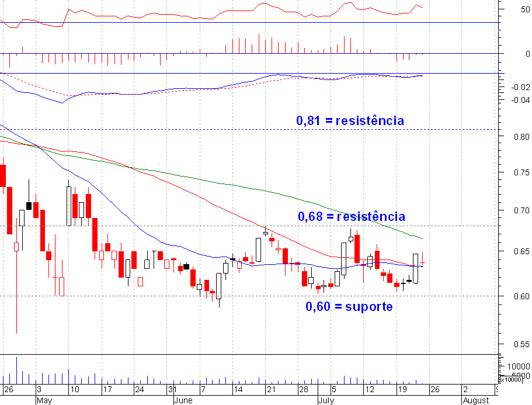Click the 10000 volume axis label

[519, 366]
